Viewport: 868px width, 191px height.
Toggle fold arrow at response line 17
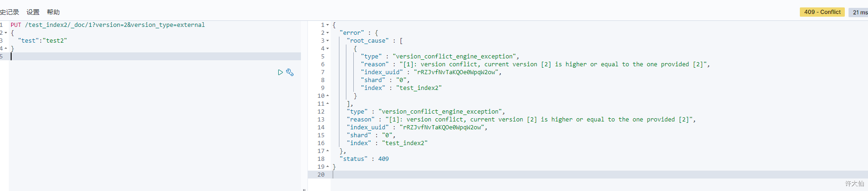pyautogui.click(x=327, y=151)
